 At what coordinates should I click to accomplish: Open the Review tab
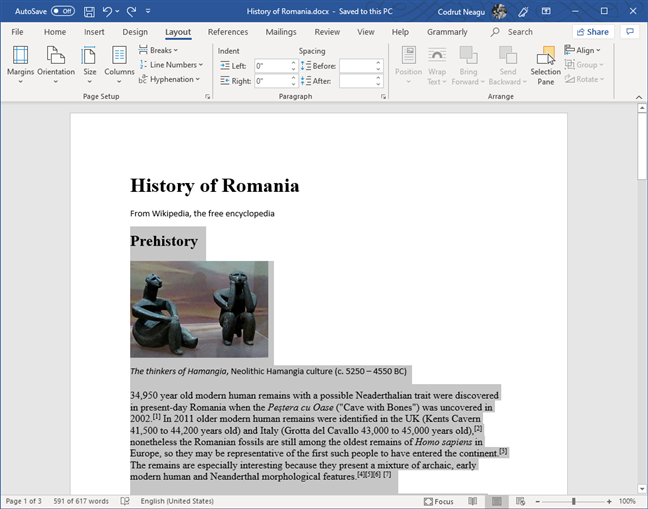(327, 32)
